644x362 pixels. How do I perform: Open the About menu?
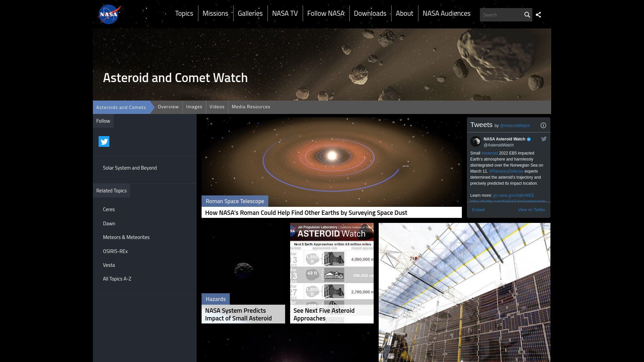(x=405, y=13)
